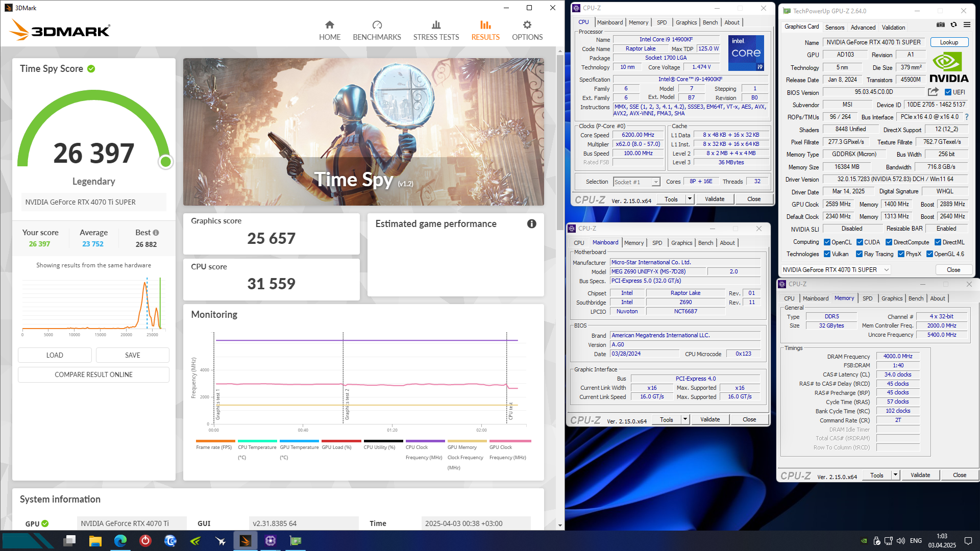Open Tools dropdown arrow in CPU-Z CPU window
Image resolution: width=980 pixels, height=551 pixels.
(x=690, y=199)
